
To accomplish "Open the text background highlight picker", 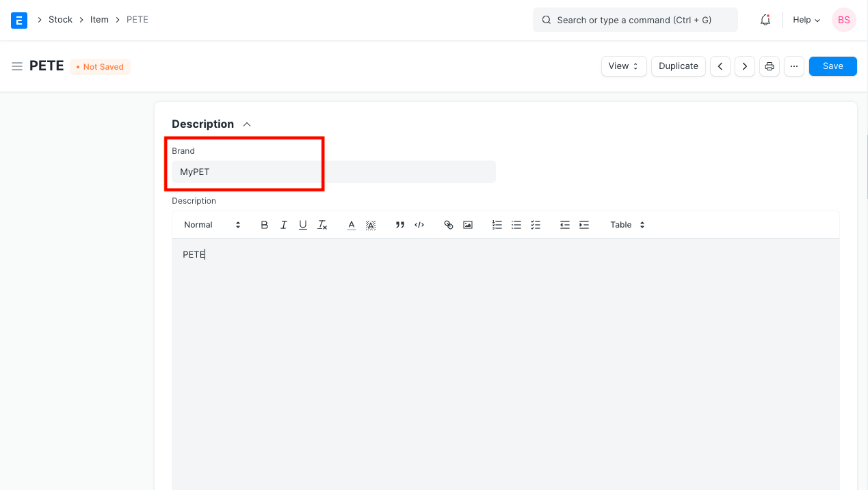I will click(371, 225).
